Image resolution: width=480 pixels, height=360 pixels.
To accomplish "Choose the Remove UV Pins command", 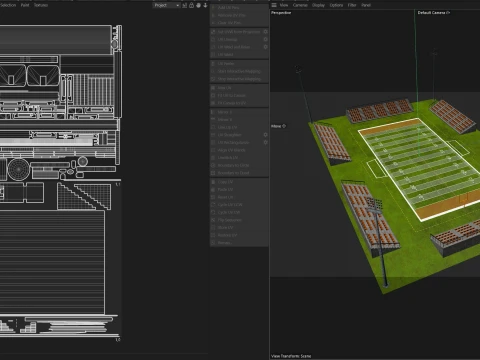I will (x=239, y=15).
